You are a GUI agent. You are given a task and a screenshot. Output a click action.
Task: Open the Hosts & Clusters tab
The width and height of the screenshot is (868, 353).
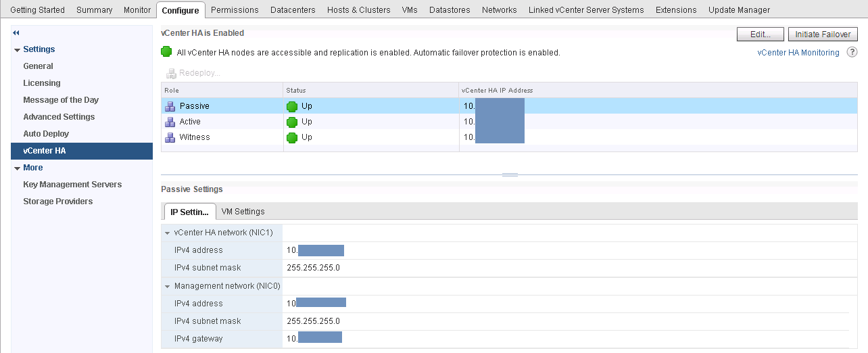tap(359, 9)
